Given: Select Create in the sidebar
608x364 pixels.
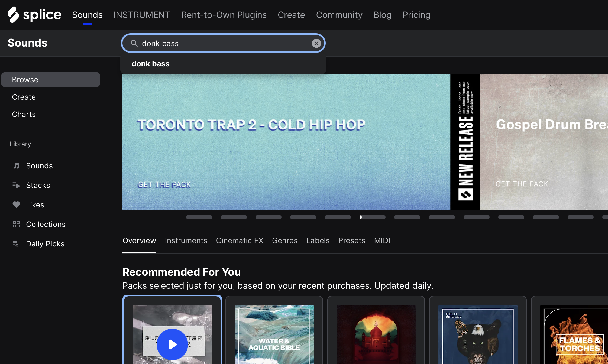Looking at the screenshot, I should 24,97.
